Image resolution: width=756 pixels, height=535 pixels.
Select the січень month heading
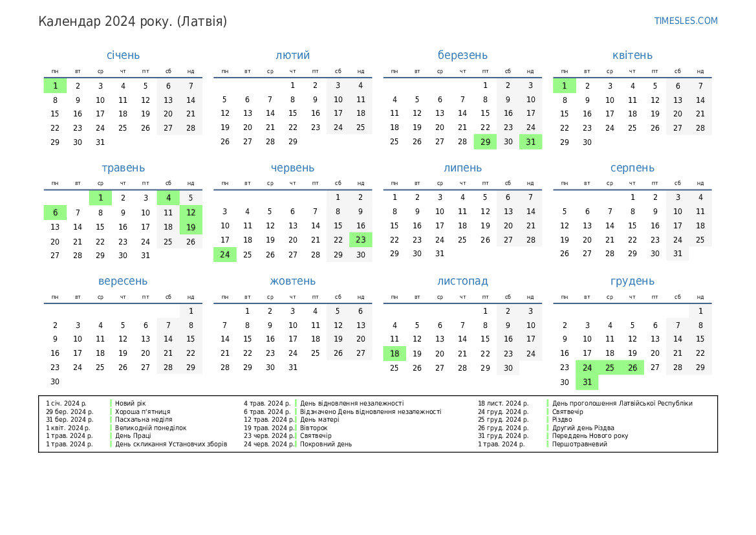click(x=123, y=56)
